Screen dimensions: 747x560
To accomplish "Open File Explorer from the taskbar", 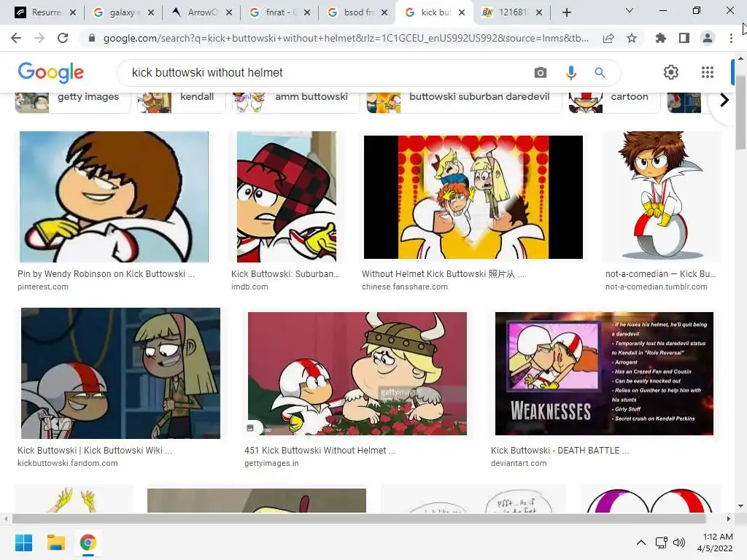I will (55, 542).
